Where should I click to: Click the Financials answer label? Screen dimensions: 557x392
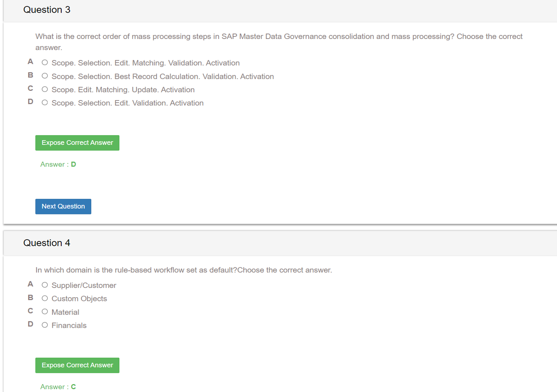click(x=69, y=325)
